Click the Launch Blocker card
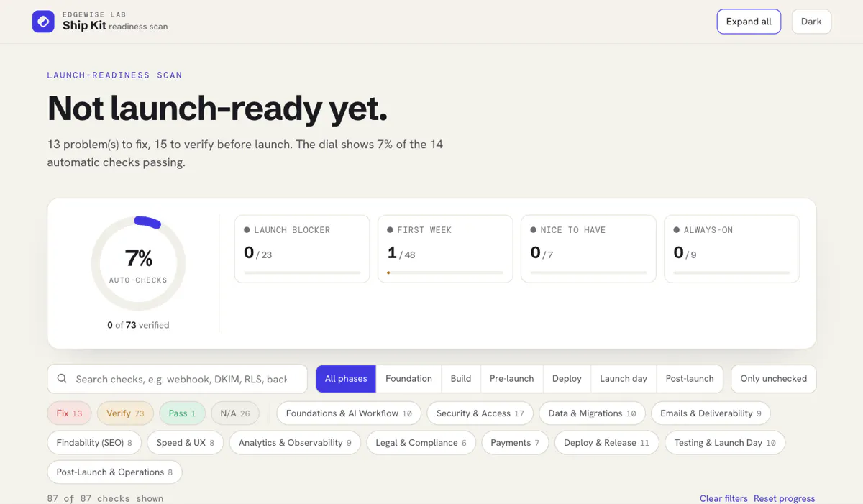 click(x=302, y=249)
